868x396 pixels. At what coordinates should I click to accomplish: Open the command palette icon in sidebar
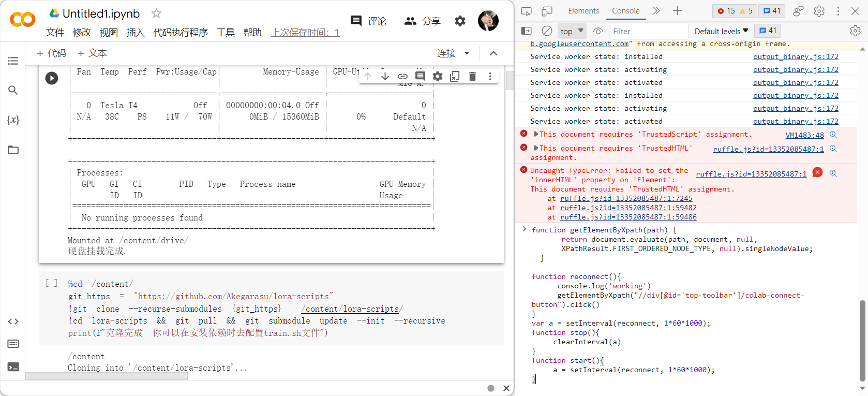(x=13, y=344)
